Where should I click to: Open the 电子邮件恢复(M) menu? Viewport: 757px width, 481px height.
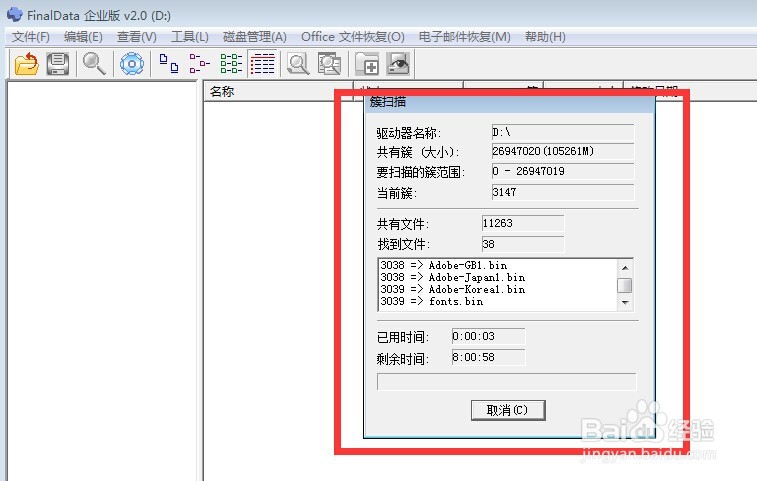coord(464,37)
